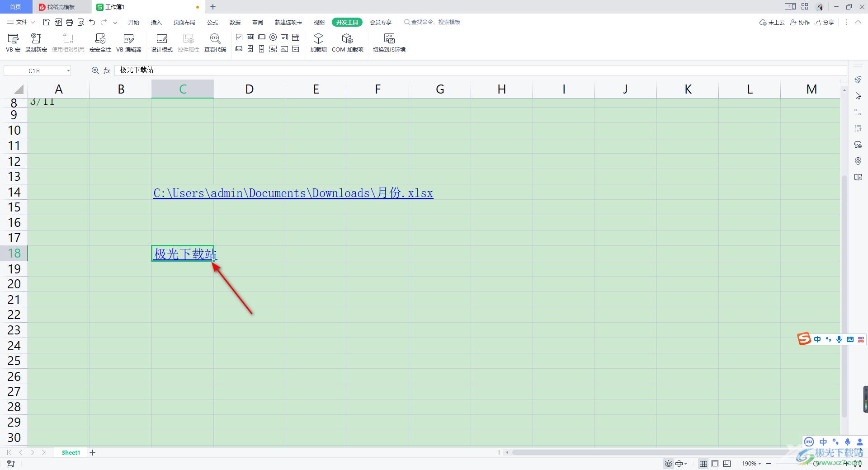Click the zoom slider handle

pos(816,464)
